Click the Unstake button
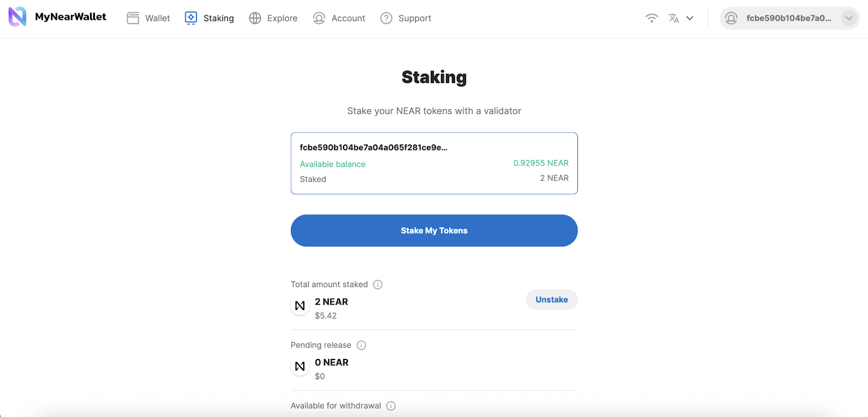 tap(552, 300)
